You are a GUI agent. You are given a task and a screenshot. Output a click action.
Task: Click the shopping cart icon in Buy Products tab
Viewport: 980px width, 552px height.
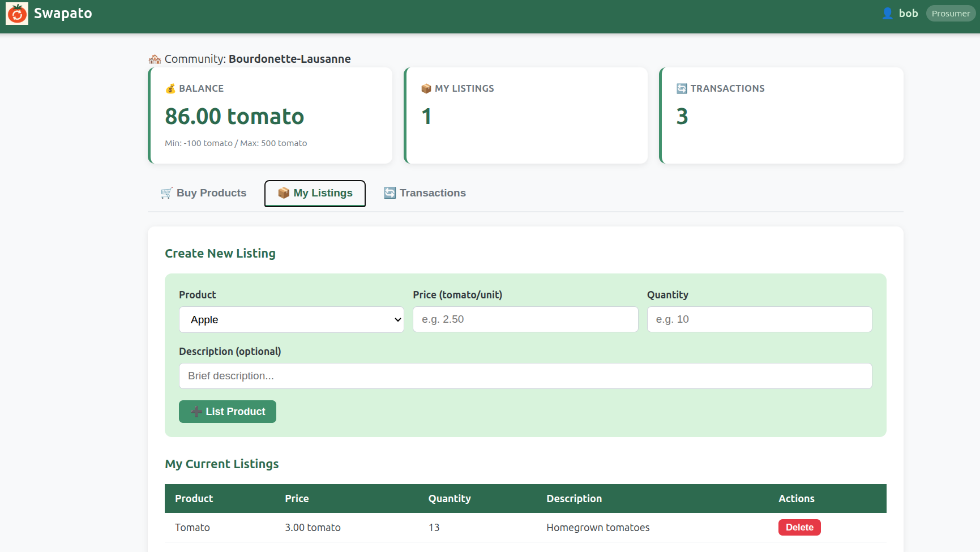[x=166, y=193]
